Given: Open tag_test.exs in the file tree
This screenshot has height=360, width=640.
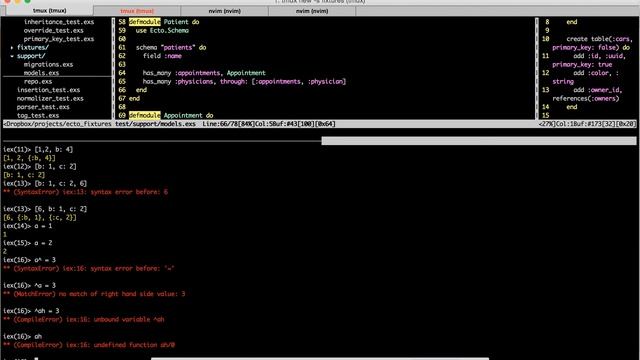Looking at the screenshot, I should 38,116.
